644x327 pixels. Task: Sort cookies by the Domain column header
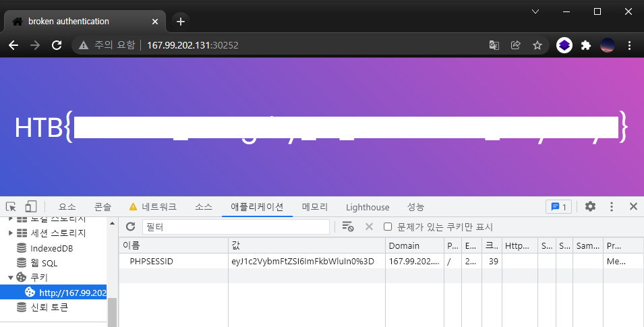tap(415, 245)
